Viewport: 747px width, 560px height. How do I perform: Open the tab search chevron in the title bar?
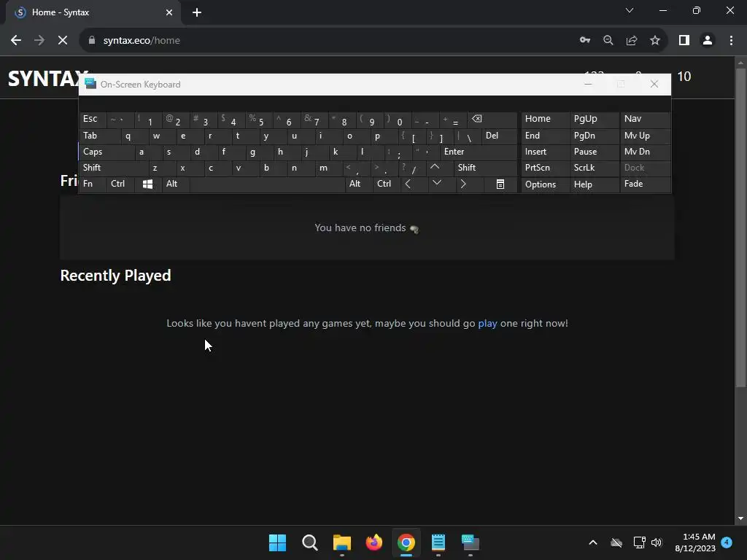click(630, 10)
